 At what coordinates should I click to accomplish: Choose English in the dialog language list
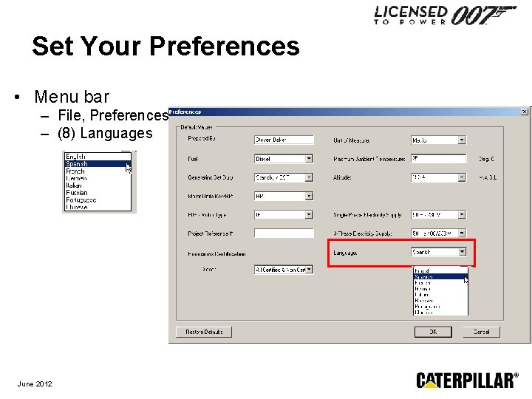point(440,270)
